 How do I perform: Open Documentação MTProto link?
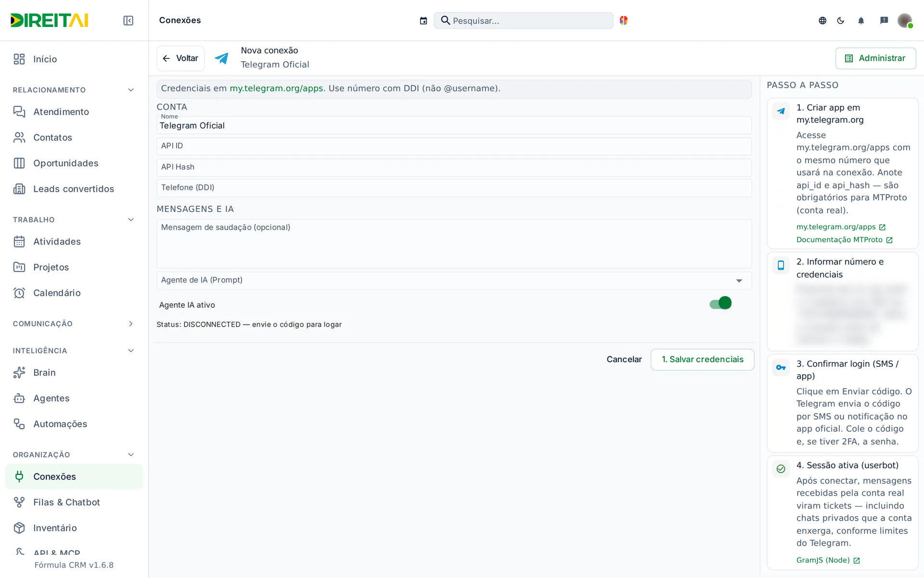(844, 240)
